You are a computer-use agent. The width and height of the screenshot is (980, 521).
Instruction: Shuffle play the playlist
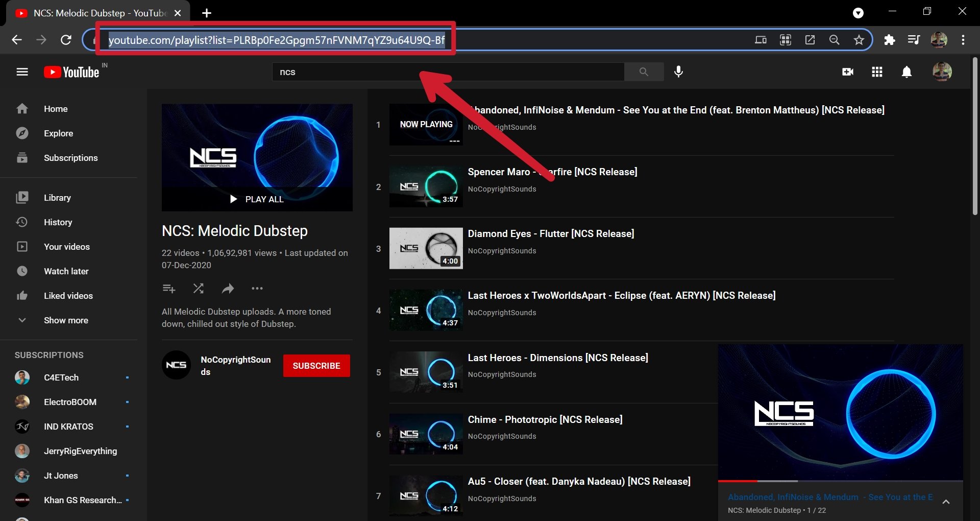pos(199,289)
